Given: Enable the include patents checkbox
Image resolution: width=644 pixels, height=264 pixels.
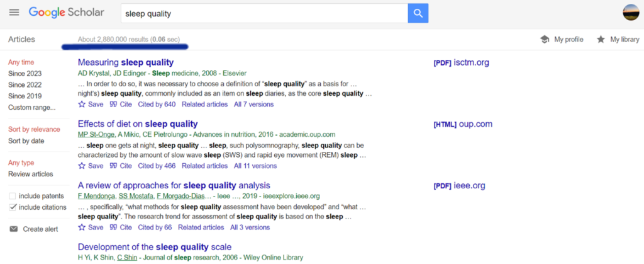Looking at the screenshot, I should pyautogui.click(x=13, y=196).
